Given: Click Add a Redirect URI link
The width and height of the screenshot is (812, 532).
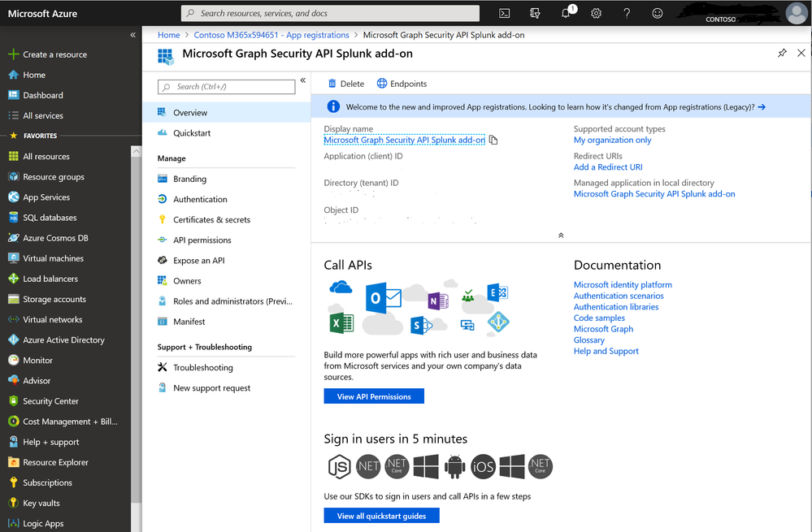Looking at the screenshot, I should (608, 167).
